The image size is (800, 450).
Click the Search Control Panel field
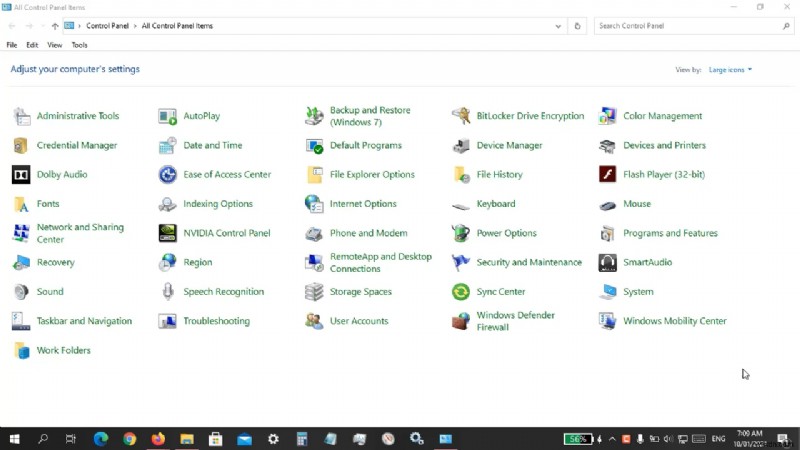coord(690,26)
